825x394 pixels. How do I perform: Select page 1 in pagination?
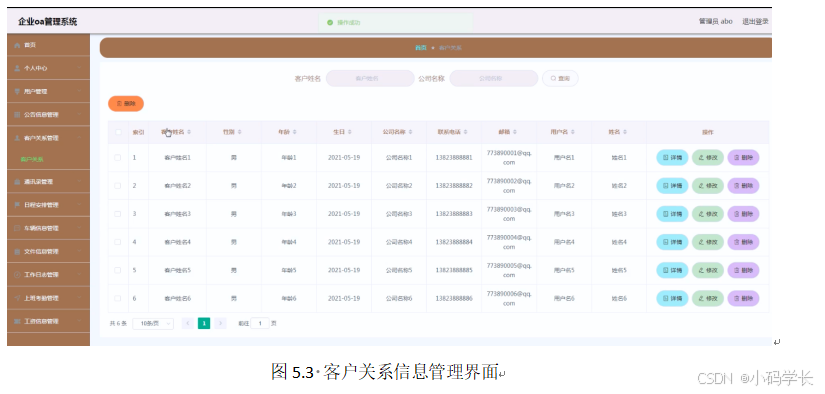pyautogui.click(x=204, y=324)
